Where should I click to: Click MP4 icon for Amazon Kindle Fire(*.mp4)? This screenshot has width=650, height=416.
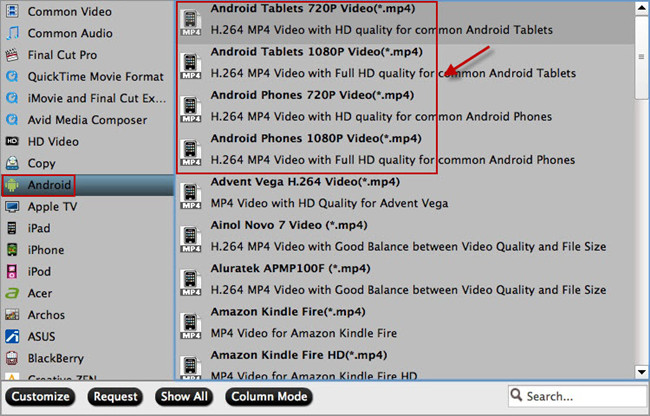[191, 326]
